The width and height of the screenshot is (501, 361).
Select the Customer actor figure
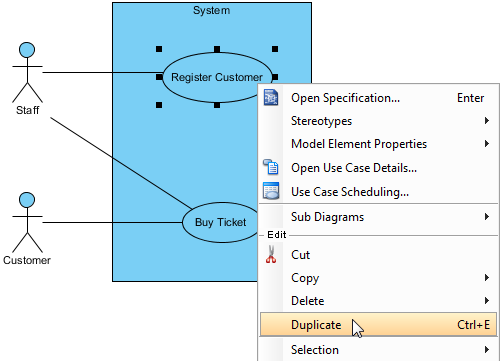[27, 222]
